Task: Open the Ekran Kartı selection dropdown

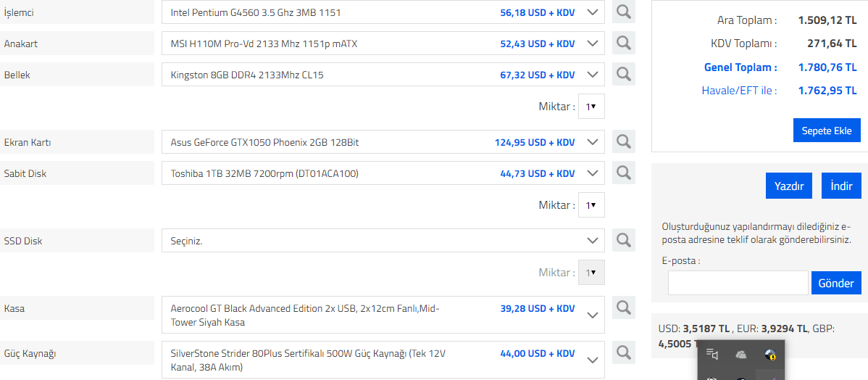Action: click(x=593, y=142)
